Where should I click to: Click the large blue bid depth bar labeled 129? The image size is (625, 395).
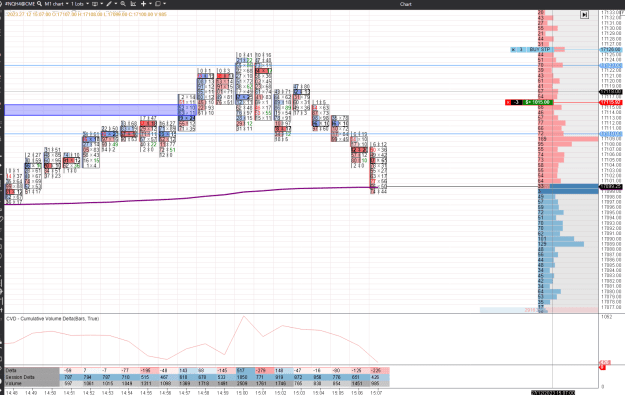[x=561, y=244]
